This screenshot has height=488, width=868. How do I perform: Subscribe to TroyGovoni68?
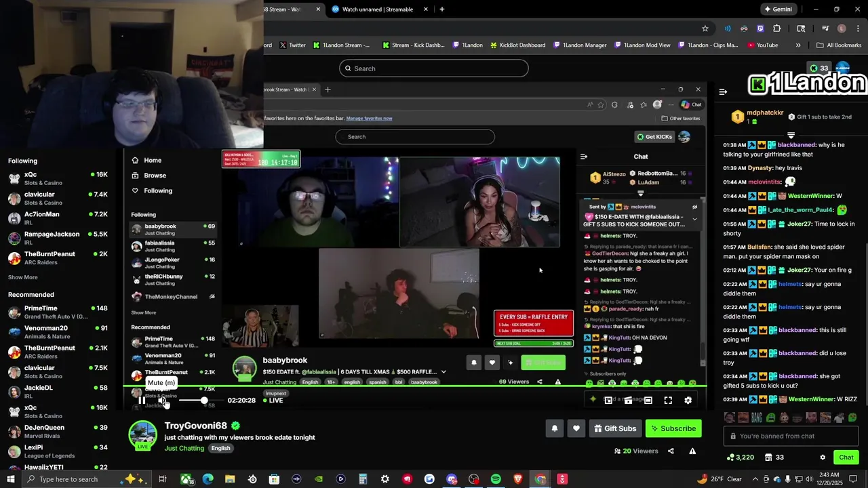[673, 428]
